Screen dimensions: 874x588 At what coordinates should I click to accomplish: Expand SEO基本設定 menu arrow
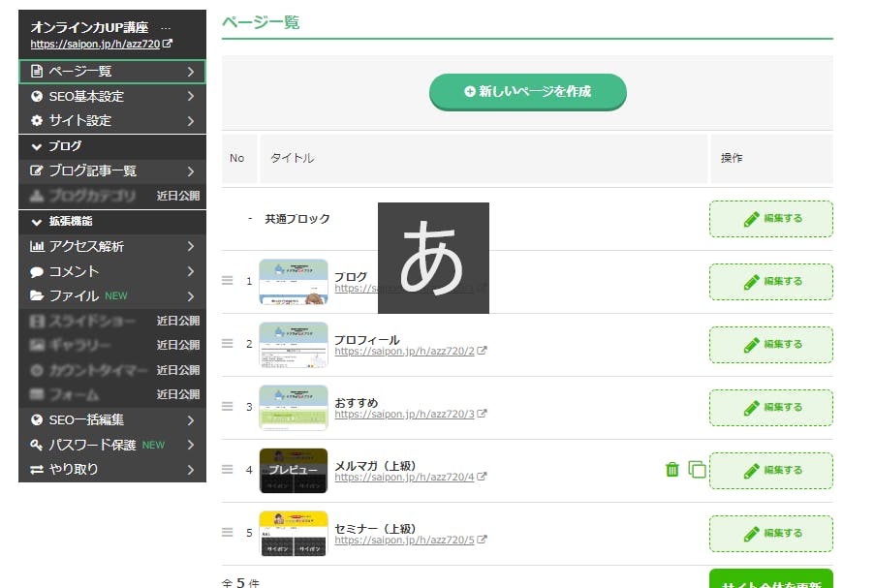click(x=191, y=96)
